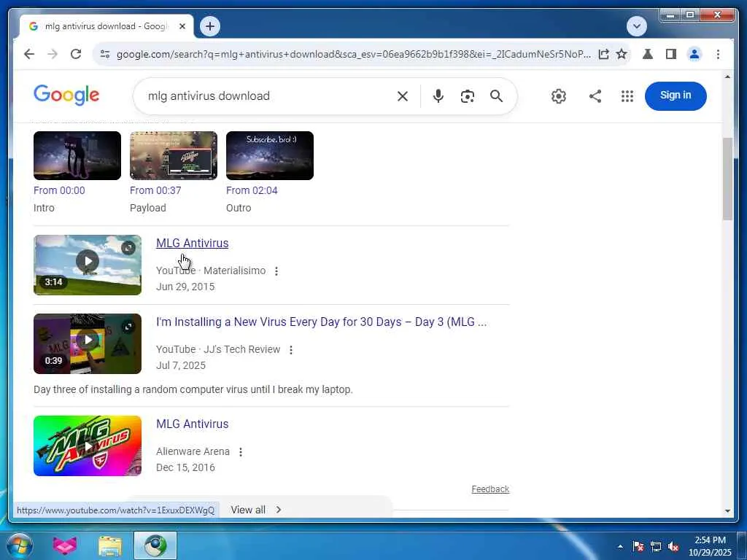Viewport: 747px width, 560px height.
Task: Open I'm Installing a New Virus result
Action: (322, 322)
